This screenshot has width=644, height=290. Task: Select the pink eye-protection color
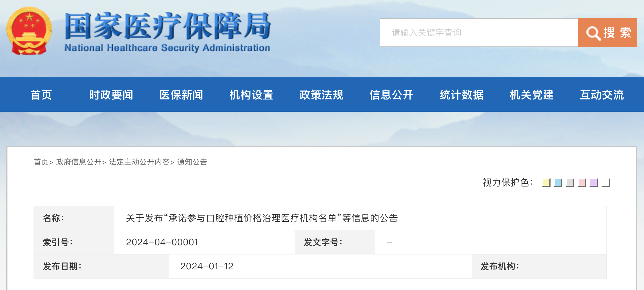[582, 183]
